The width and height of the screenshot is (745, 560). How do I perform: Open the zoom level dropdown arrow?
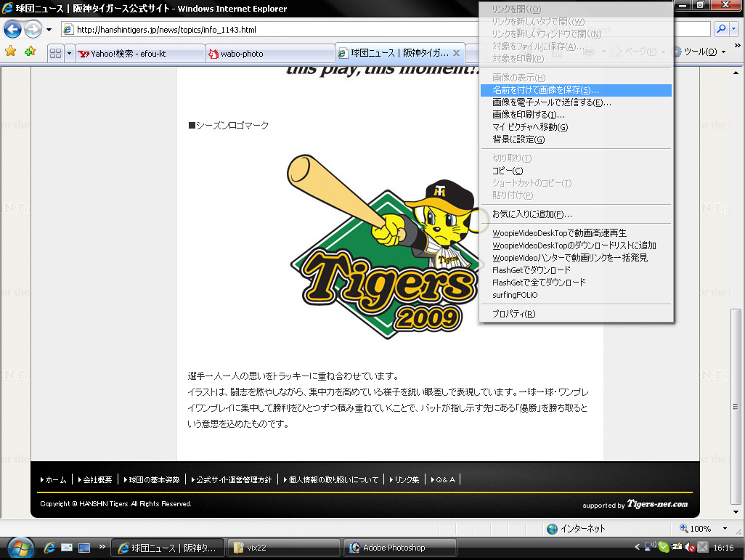(x=725, y=529)
